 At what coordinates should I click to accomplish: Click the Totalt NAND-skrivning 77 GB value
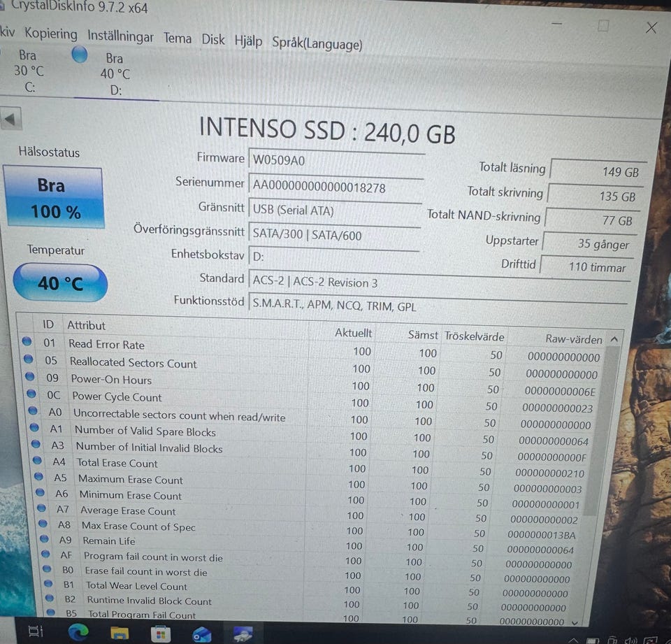point(592,220)
